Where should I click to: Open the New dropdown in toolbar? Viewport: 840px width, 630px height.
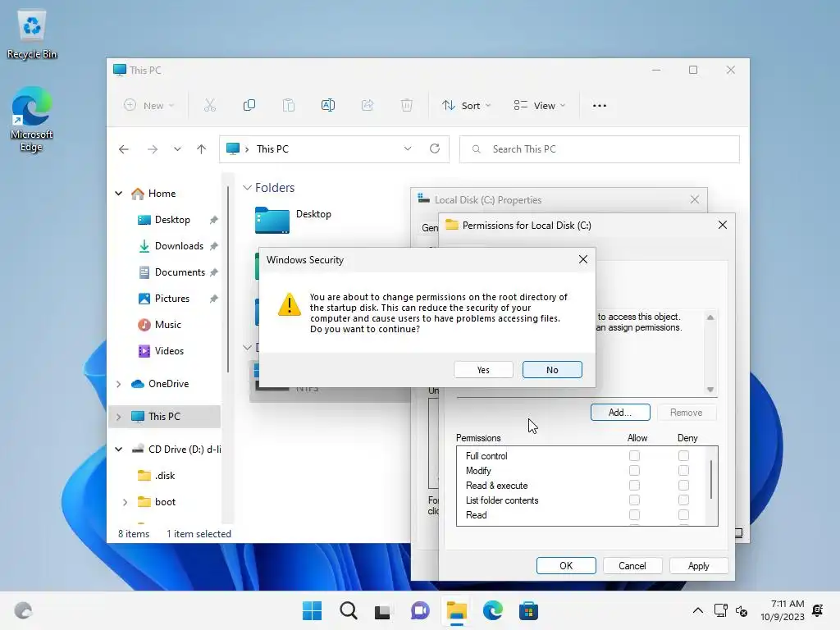click(149, 106)
